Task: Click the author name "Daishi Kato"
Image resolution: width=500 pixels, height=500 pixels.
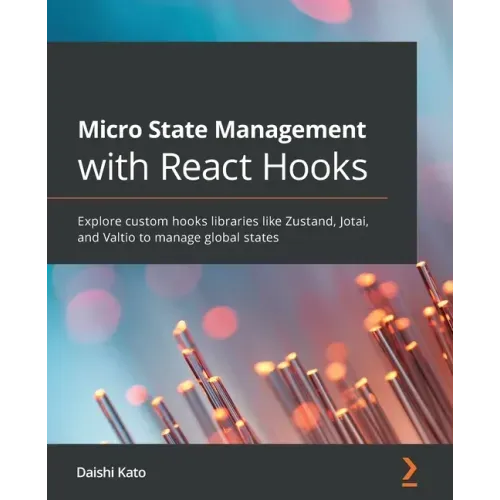Action: click(x=111, y=473)
